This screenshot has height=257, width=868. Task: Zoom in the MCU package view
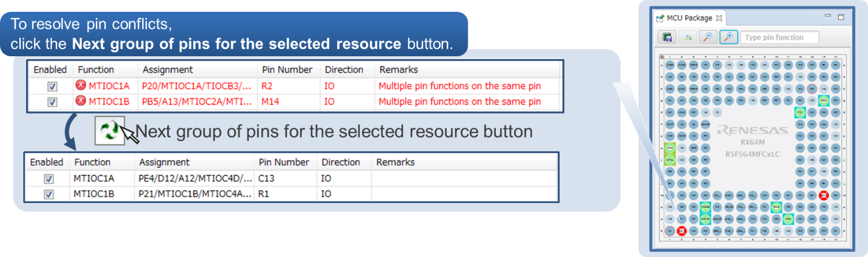(728, 37)
